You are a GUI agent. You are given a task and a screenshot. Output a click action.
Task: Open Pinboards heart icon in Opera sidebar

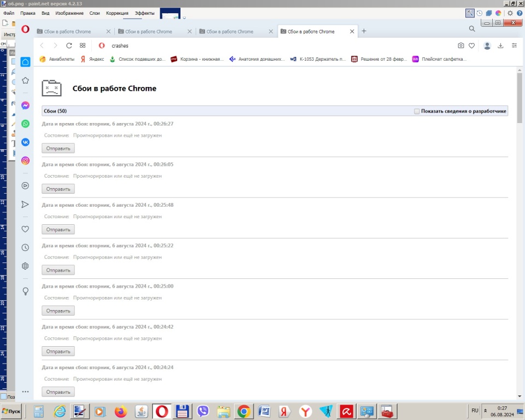tap(26, 229)
